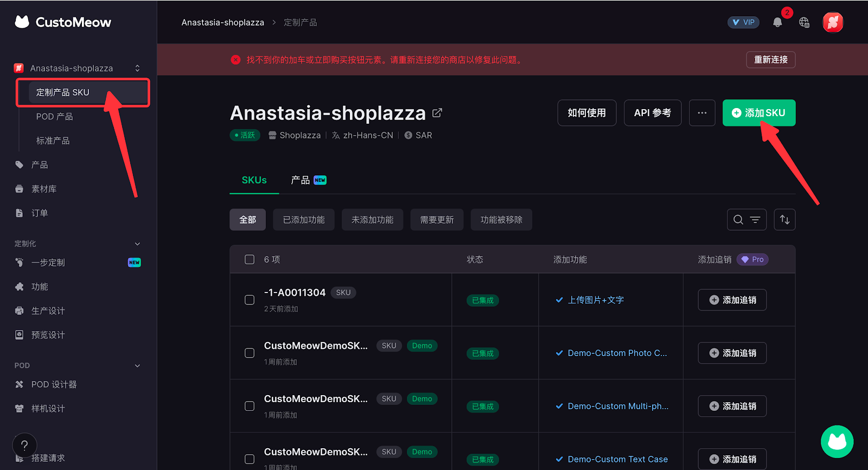The image size is (868, 470).
Task: Open external link icon beside Anastasia-shoplazza title
Action: click(x=437, y=113)
